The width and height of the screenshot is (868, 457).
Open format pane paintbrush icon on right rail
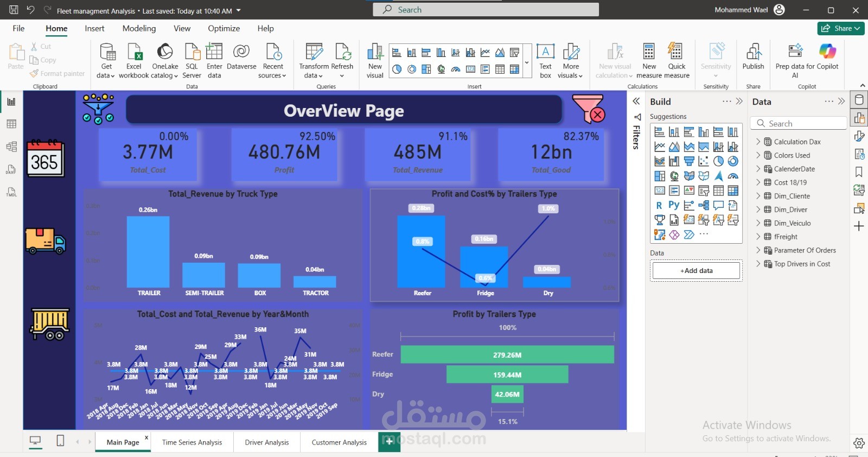click(859, 136)
